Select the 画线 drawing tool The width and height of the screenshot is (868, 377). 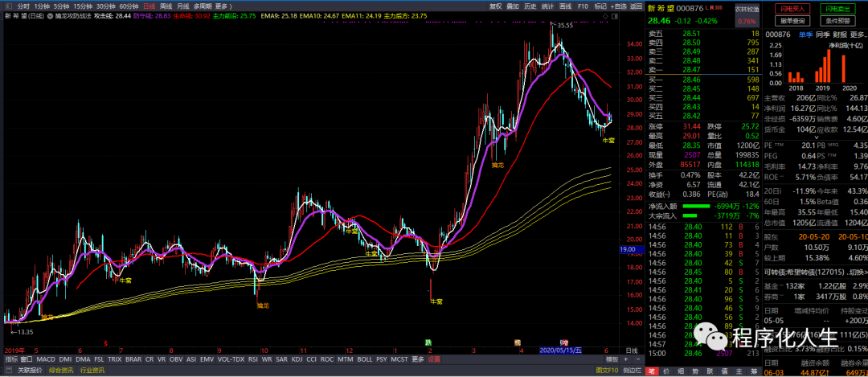click(565, 6)
